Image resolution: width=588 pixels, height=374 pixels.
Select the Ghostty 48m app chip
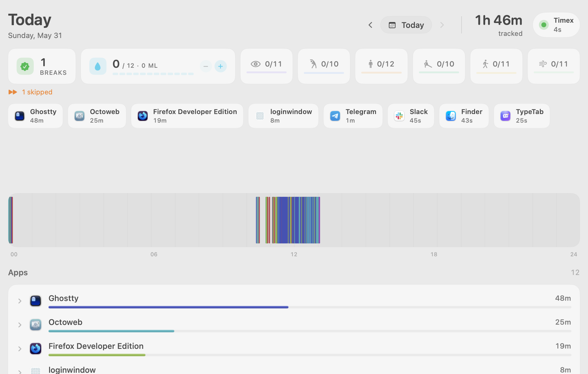coord(35,116)
